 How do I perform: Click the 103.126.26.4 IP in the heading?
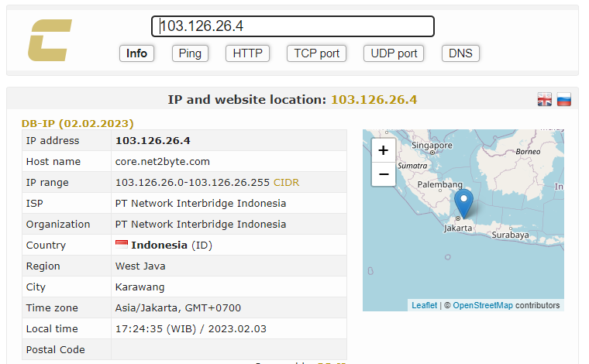coord(374,99)
